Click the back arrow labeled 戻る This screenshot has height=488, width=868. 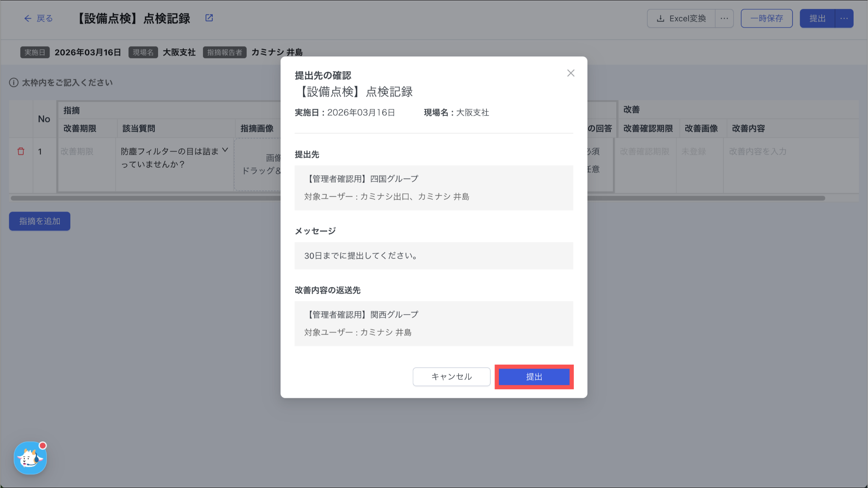[x=38, y=18]
